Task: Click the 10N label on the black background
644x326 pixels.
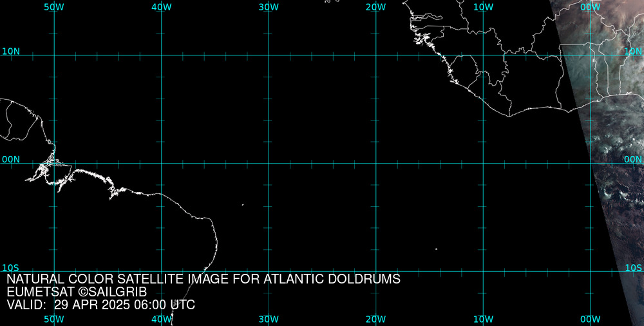Action: point(11,52)
